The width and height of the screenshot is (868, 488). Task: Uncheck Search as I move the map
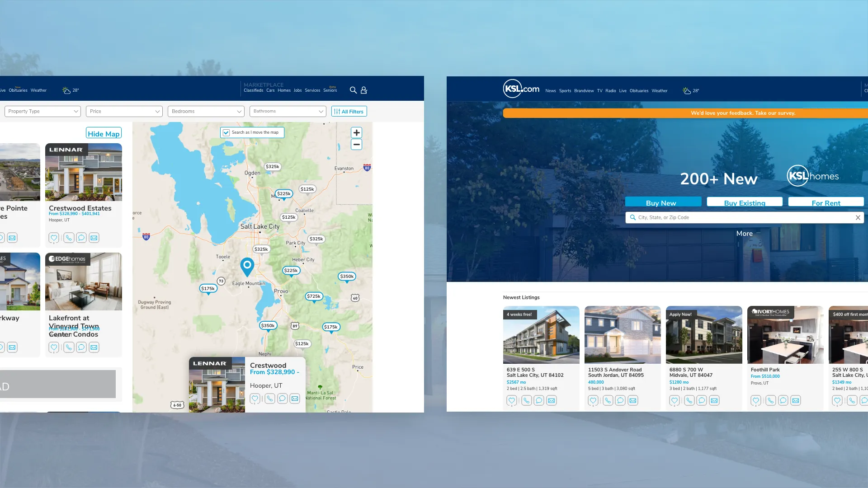226,133
